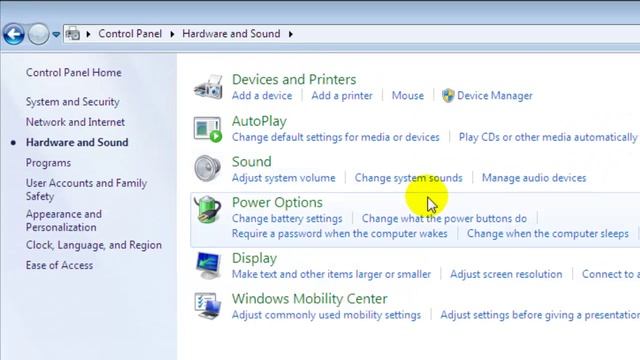Screen dimensions: 640x360
Task: Click the Devices and Printers icon
Action: [208, 87]
